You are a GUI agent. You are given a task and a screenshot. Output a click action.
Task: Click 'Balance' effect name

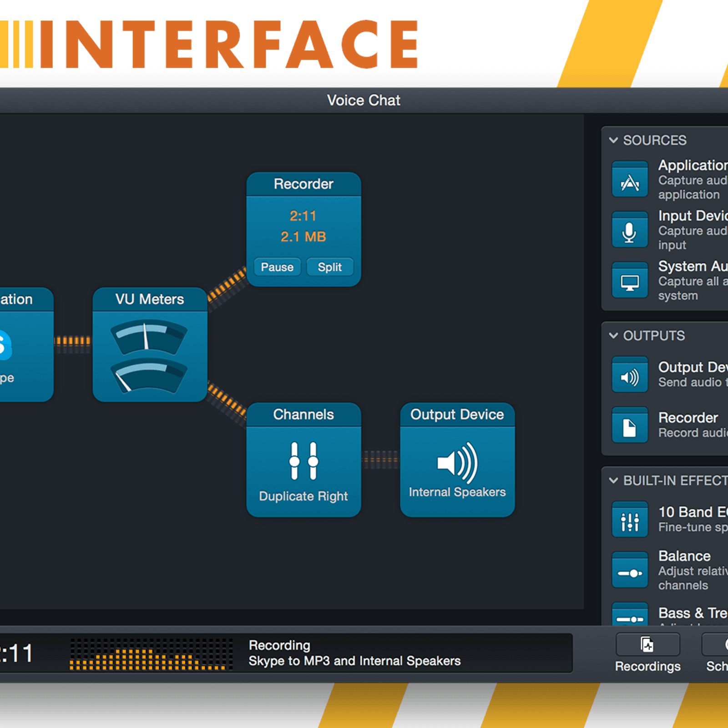click(684, 556)
